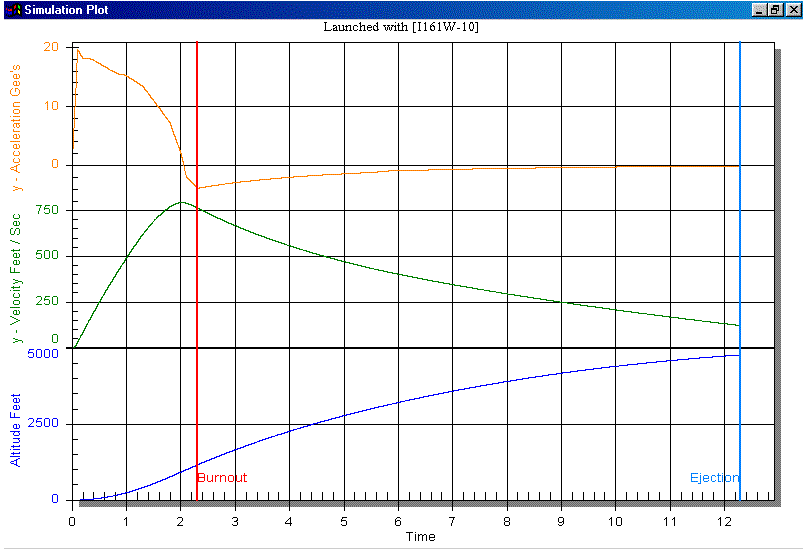Click the 2500 altitude axis value
The image size is (803, 549).
point(43,423)
